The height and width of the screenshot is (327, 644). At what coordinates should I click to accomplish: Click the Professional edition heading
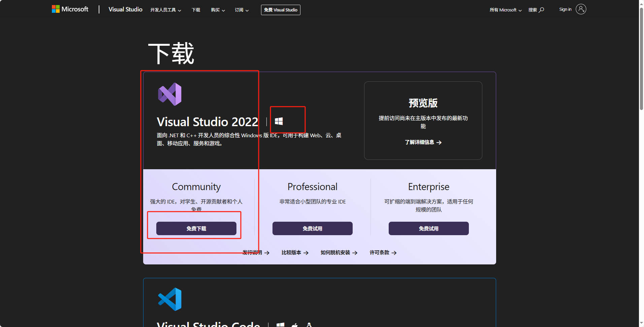pos(313,187)
